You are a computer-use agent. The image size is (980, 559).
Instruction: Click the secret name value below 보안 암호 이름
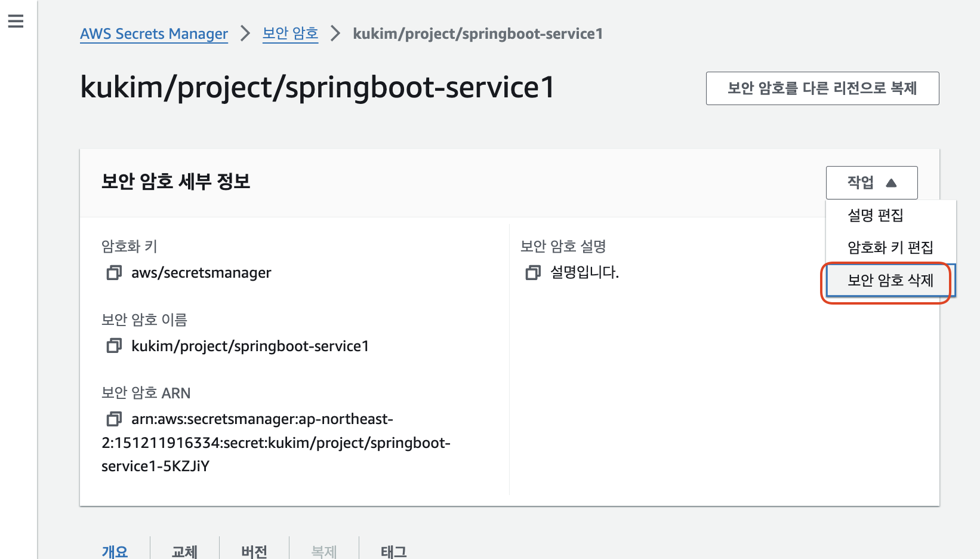(250, 346)
